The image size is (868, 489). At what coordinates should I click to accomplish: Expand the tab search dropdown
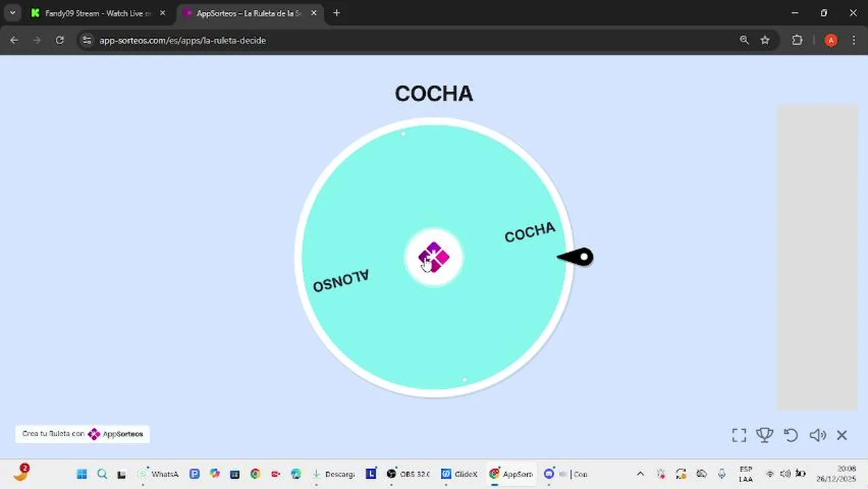pos(12,13)
